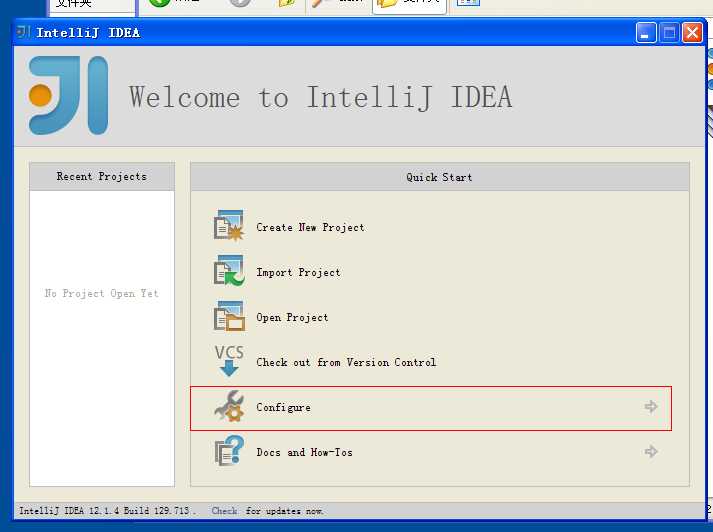Click IntelliJ IDEA 12.1.4 Build status text
Viewport: 713px width, 532px height.
[107, 511]
